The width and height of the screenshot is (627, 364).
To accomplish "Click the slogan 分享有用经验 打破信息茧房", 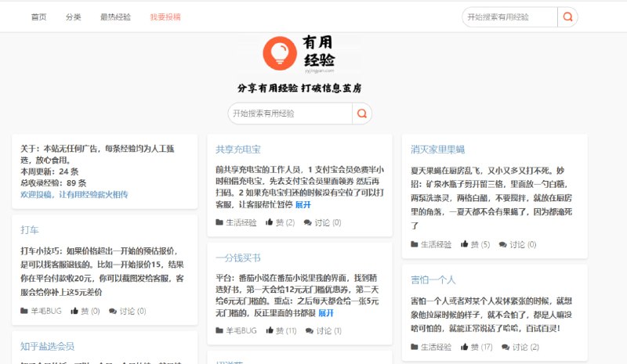I will pos(299,88).
